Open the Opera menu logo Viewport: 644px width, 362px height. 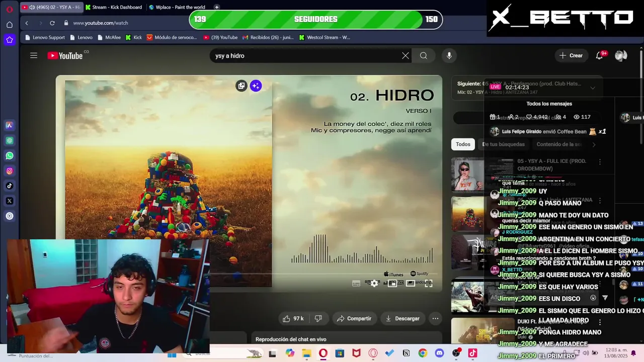click(9, 9)
